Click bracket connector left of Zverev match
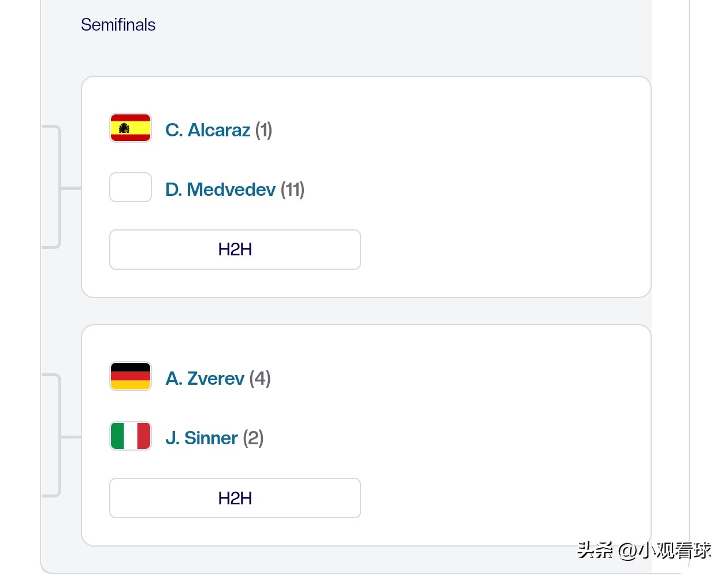728x576 pixels. (x=60, y=437)
